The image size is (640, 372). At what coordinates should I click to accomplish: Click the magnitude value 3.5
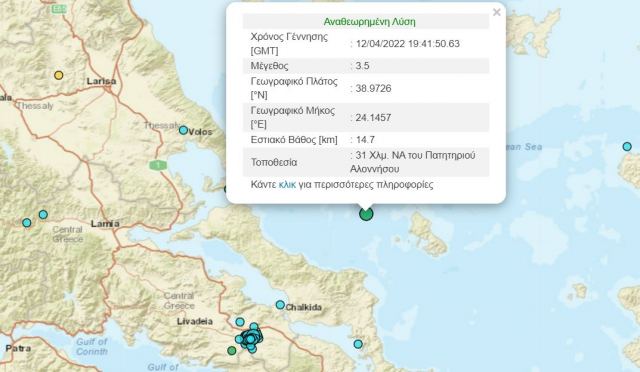click(x=362, y=66)
